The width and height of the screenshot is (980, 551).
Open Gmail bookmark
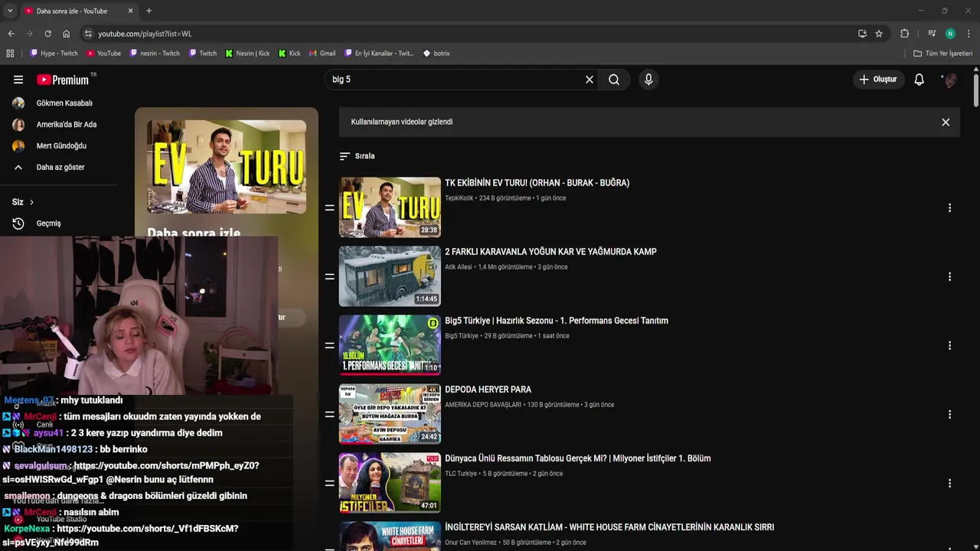click(322, 54)
